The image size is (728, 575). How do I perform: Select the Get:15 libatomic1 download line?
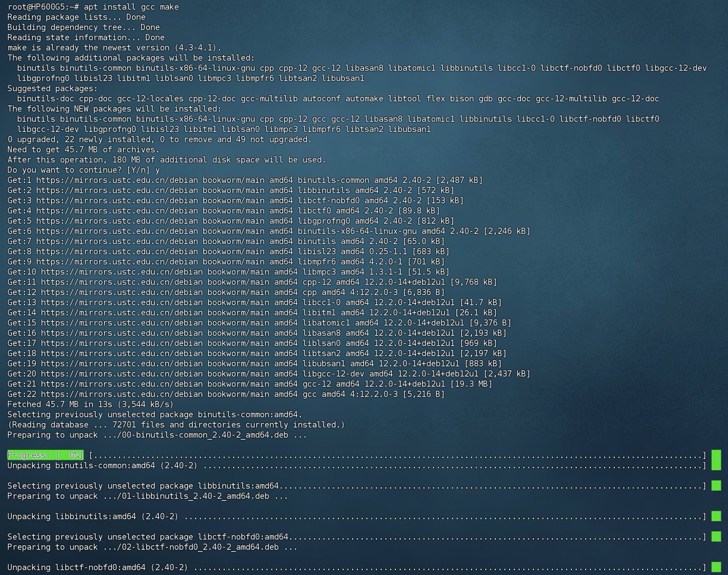coord(259,323)
